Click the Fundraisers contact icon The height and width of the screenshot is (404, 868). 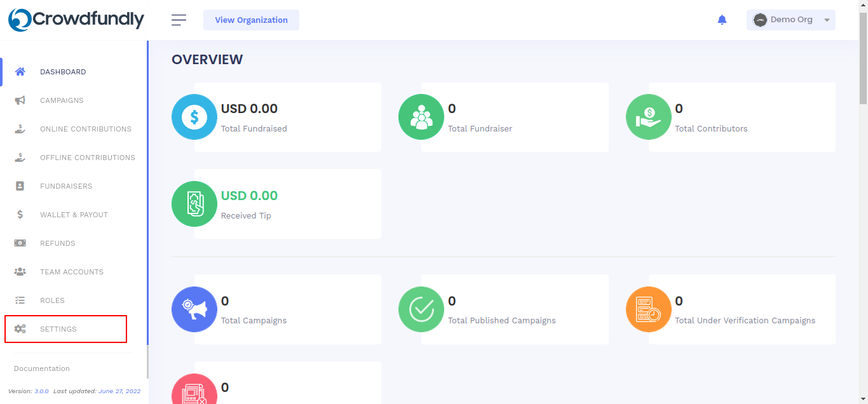point(20,186)
